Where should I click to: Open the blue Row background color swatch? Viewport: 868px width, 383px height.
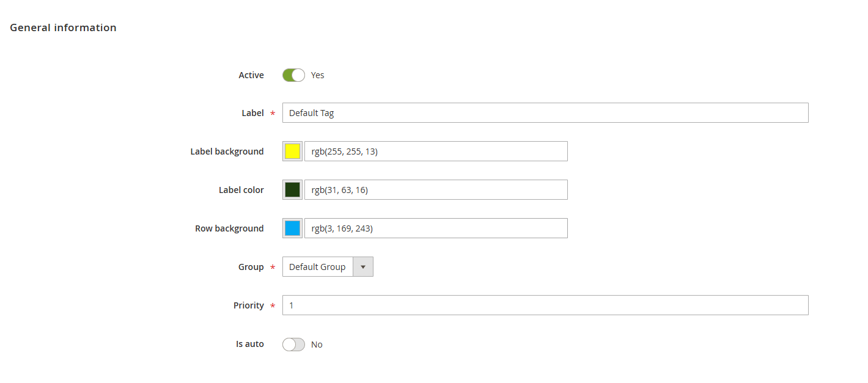point(292,228)
